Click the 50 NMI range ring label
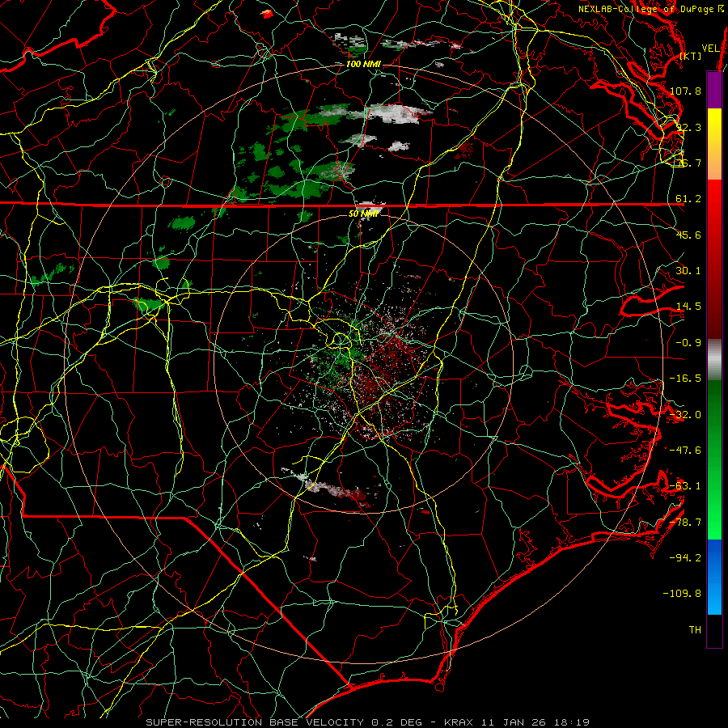Viewport: 728px width, 728px height. point(363,214)
